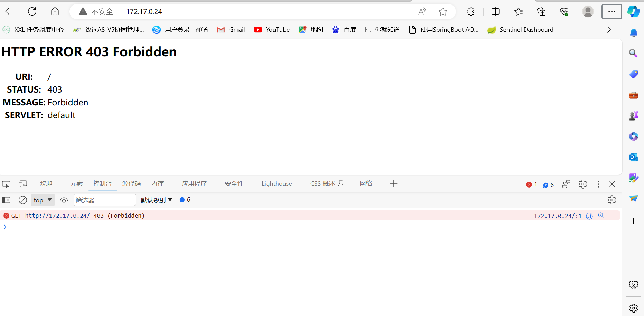
Task: Click the DevTools header issues count 6
Action: [x=549, y=185]
